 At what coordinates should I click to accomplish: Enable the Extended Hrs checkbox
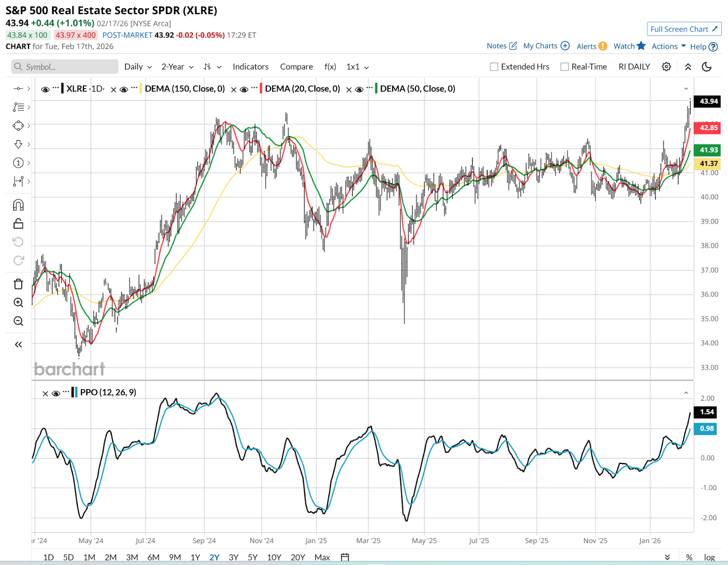click(494, 67)
